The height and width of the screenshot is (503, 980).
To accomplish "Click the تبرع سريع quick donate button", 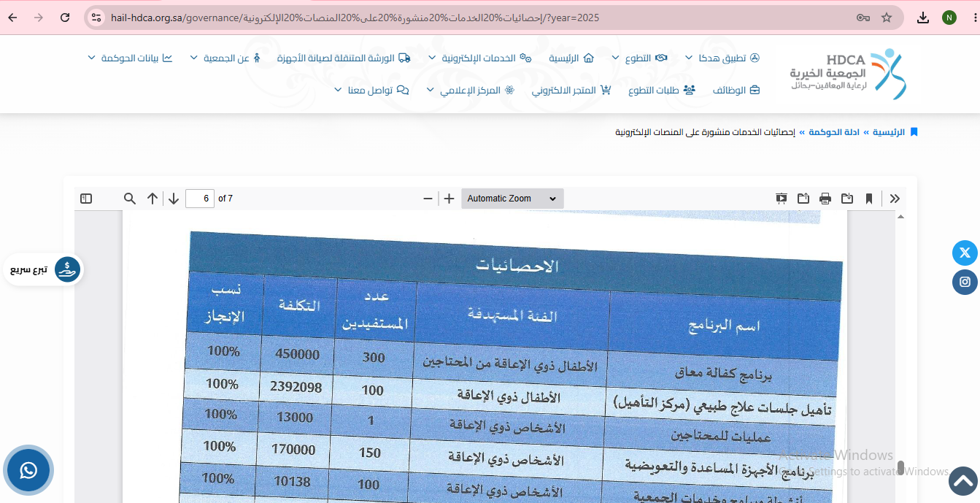I will pos(44,269).
